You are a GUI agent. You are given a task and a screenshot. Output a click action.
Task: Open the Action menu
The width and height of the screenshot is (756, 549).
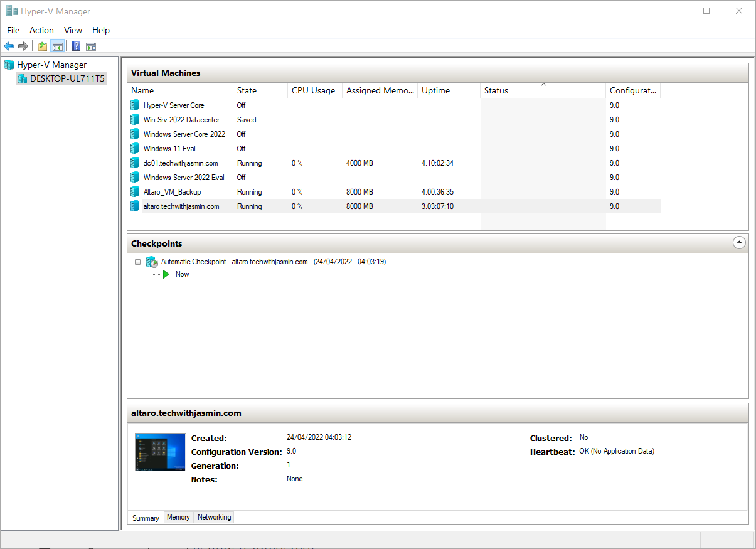(x=41, y=30)
